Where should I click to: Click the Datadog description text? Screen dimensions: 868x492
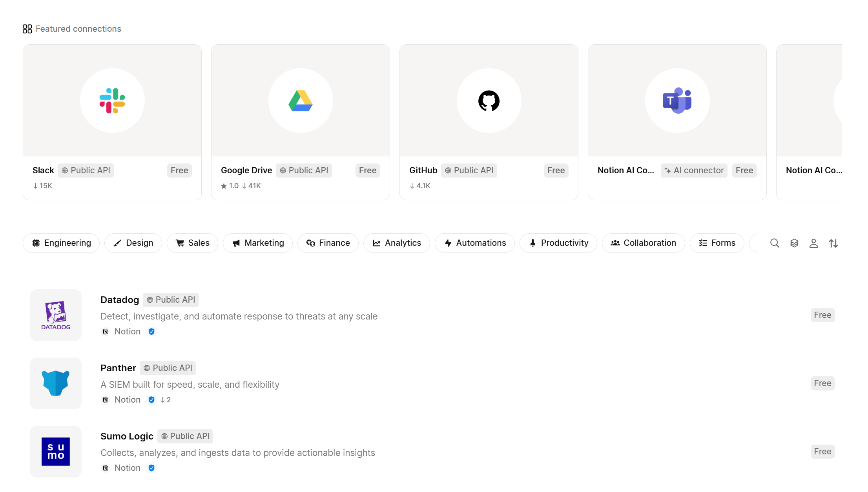tap(239, 316)
